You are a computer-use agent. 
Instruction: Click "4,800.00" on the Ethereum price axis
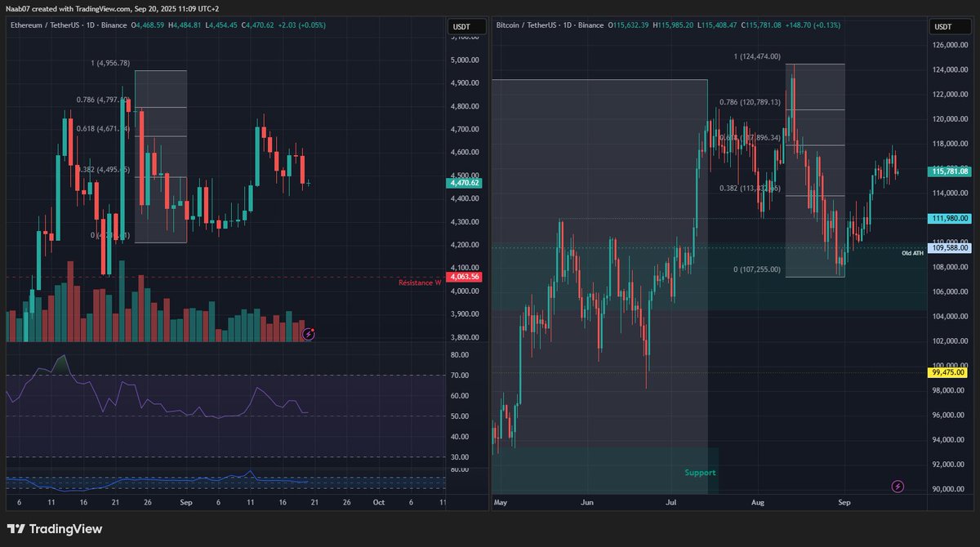[464, 106]
